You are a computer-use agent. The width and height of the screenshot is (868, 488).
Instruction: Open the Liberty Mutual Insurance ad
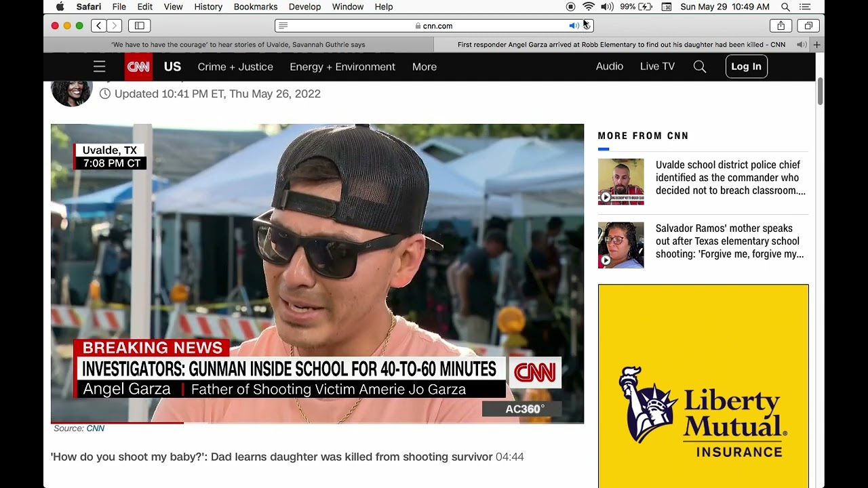click(703, 386)
